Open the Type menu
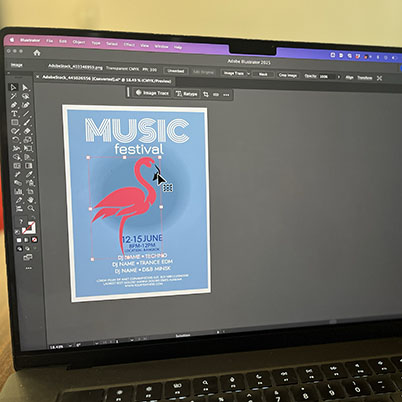 tap(96, 43)
